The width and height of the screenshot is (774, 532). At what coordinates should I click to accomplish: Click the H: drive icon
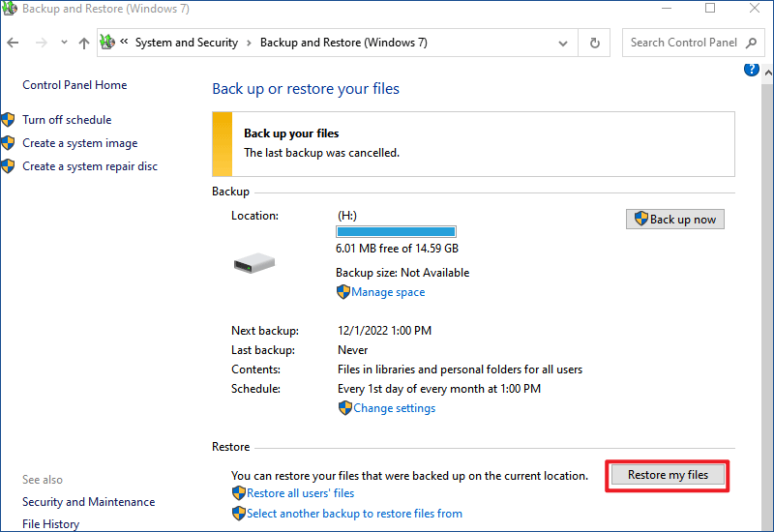[254, 263]
